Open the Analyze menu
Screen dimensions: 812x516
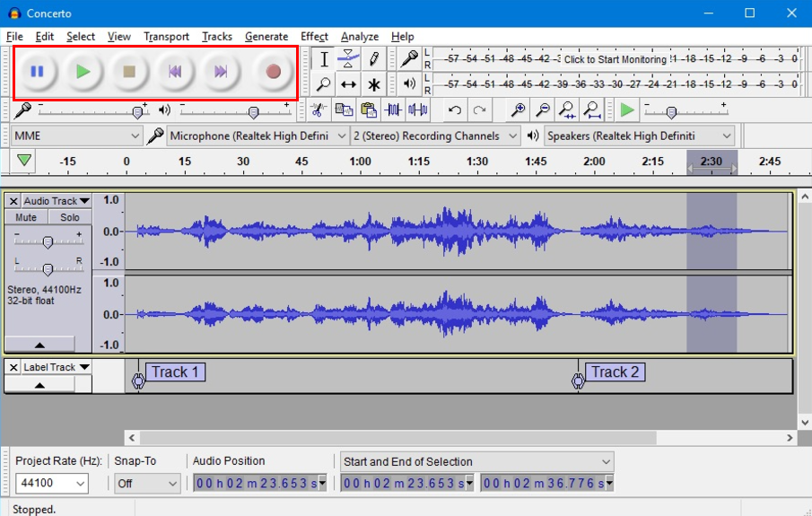360,36
